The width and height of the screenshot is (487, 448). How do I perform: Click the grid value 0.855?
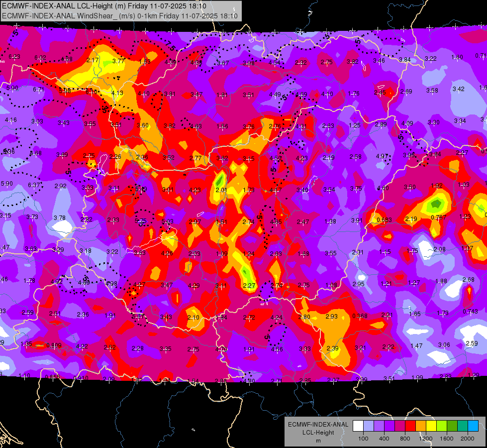coord(52,377)
